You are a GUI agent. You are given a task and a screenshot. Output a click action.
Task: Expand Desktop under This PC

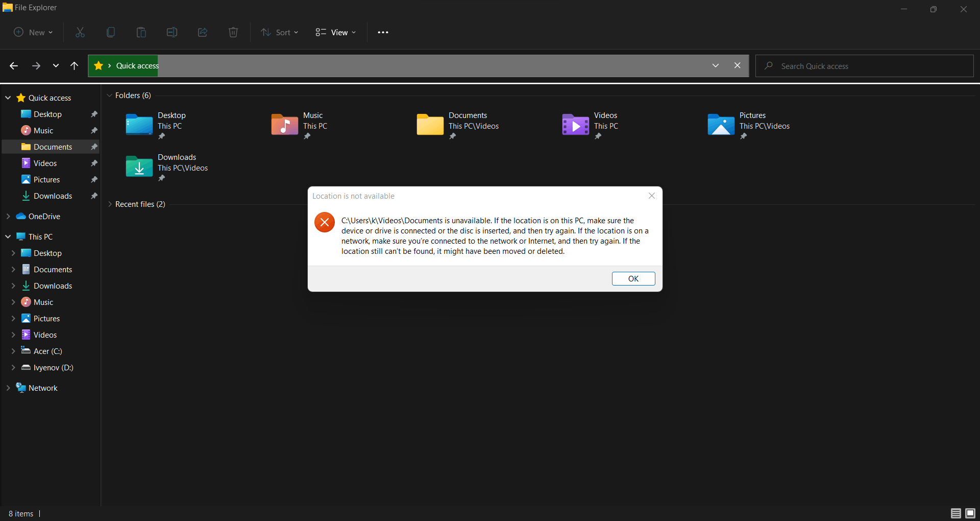click(13, 253)
